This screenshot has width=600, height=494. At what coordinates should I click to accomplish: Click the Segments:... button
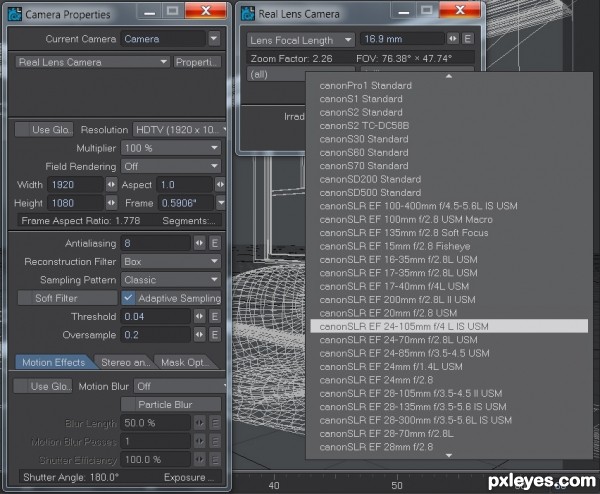click(x=189, y=221)
